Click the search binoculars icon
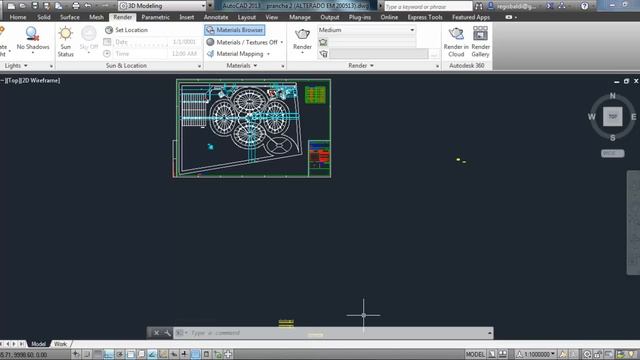This screenshot has height=360, width=640. 479,6
